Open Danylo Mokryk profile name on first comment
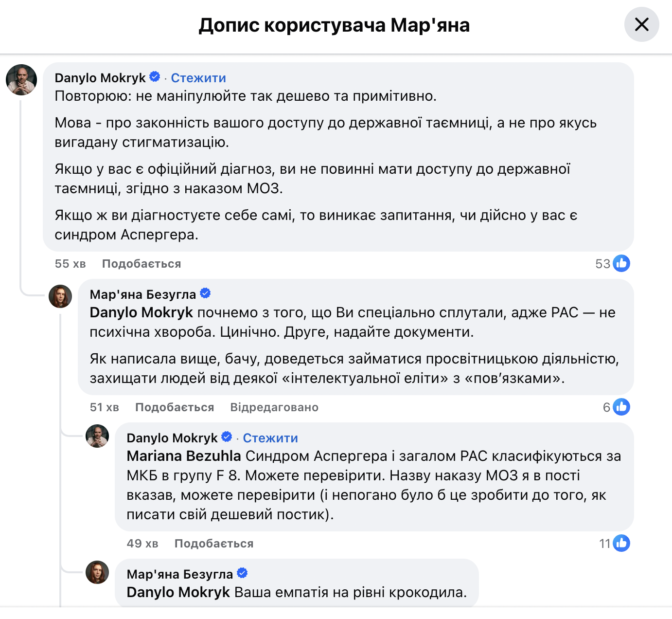 (x=100, y=78)
